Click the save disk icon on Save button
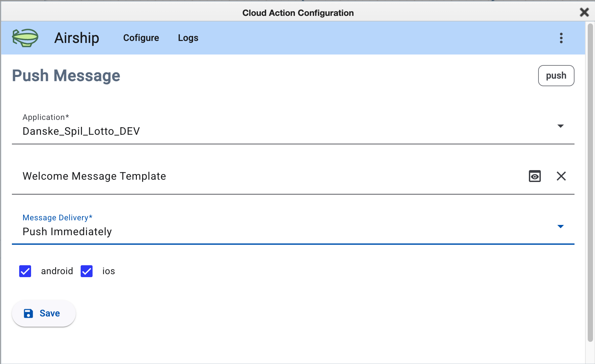Image resolution: width=595 pixels, height=364 pixels. click(x=28, y=313)
